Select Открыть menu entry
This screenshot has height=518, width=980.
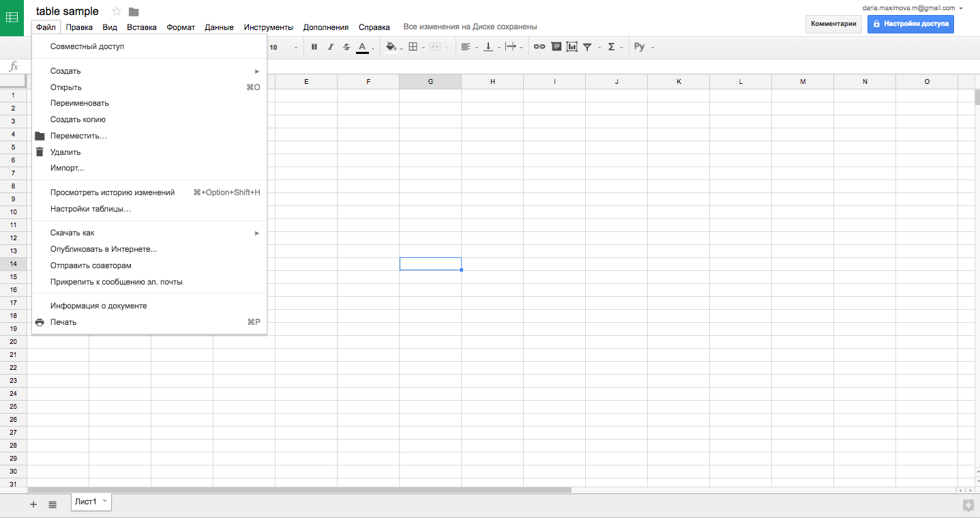[149, 87]
